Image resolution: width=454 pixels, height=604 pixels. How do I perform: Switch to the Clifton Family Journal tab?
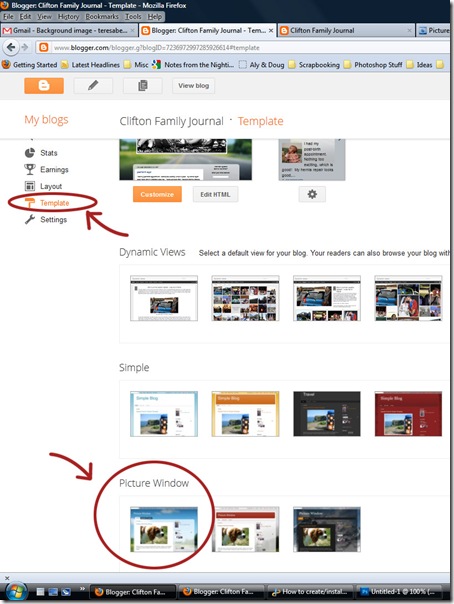click(347, 30)
